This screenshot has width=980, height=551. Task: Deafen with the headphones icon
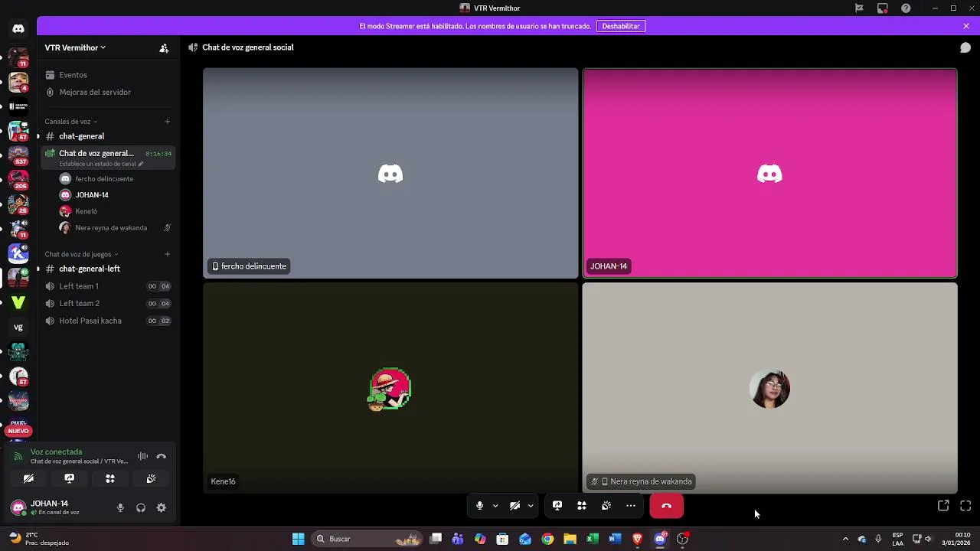[x=141, y=507]
